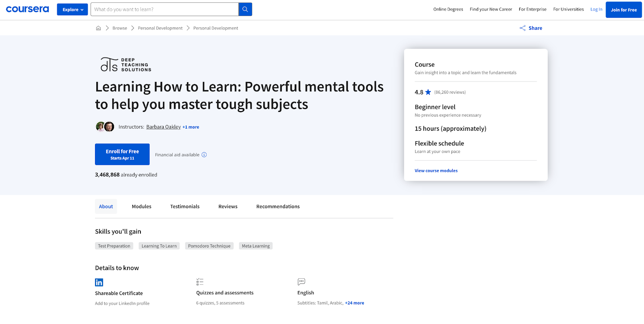644x324 pixels.
Task: Click the Shareable Certificate text
Action: click(119, 293)
